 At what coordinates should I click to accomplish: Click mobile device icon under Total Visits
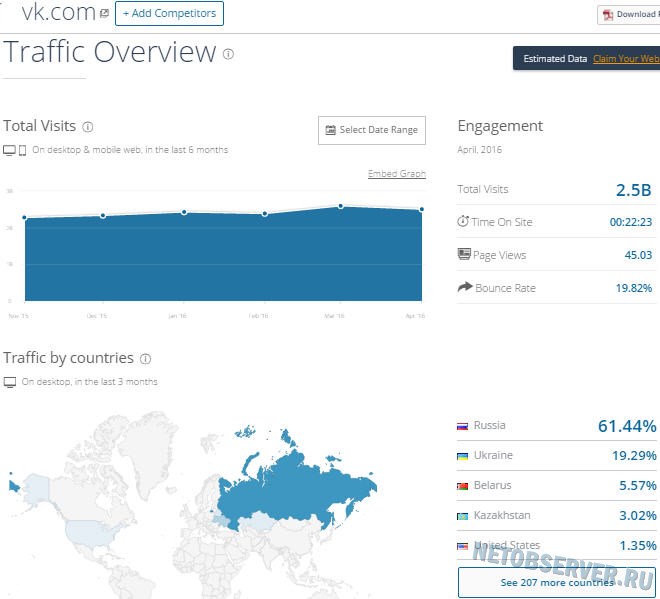point(23,150)
